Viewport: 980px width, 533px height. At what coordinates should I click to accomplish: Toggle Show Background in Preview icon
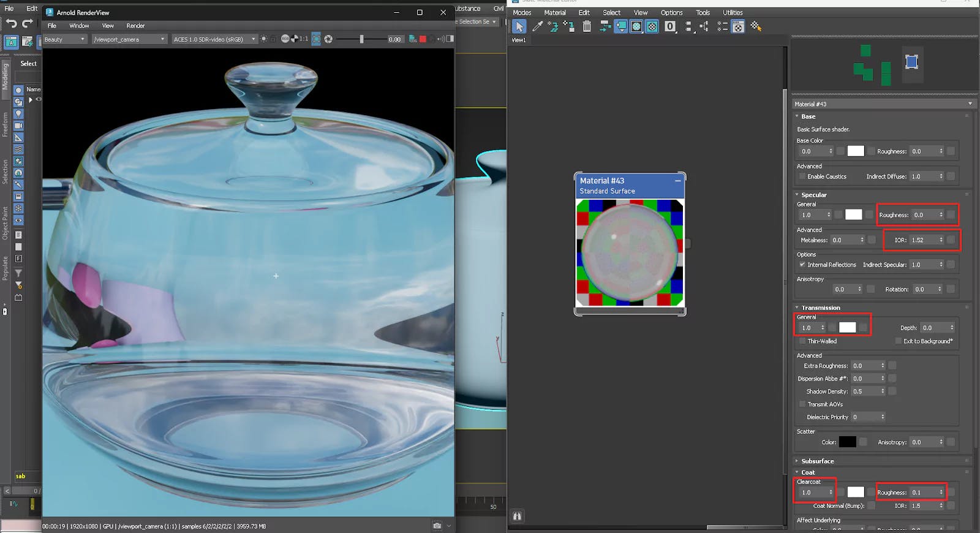pyautogui.click(x=652, y=26)
